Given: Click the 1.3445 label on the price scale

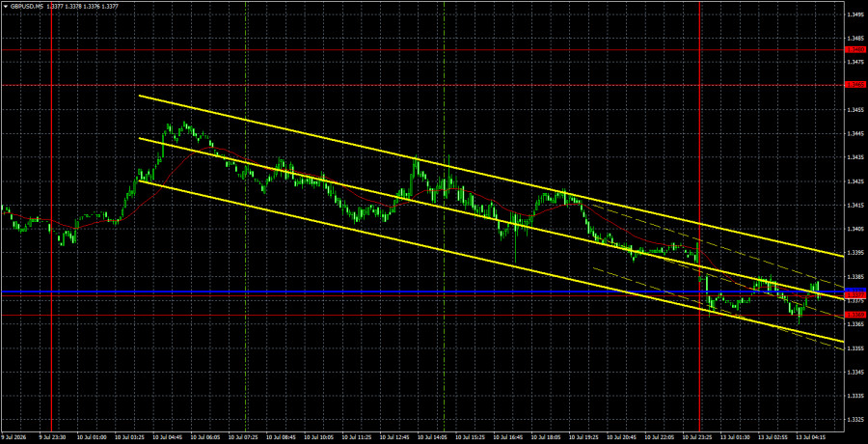Looking at the screenshot, I should [x=854, y=133].
